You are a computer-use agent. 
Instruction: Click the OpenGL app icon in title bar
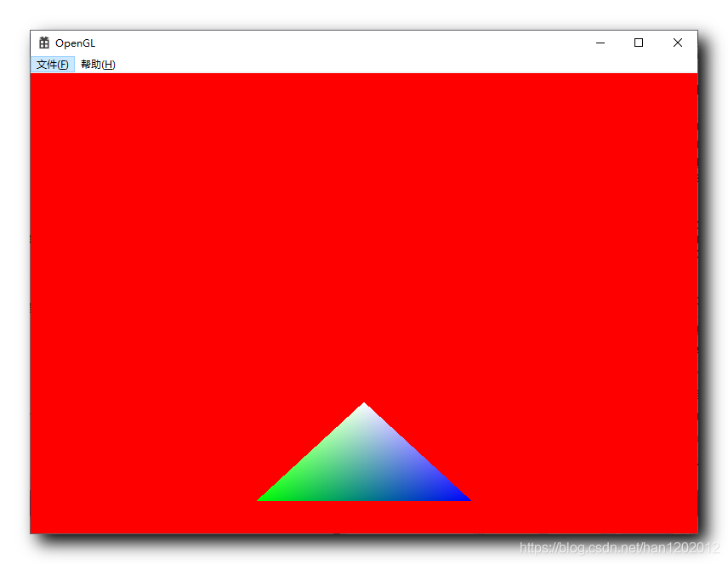pyautogui.click(x=44, y=43)
